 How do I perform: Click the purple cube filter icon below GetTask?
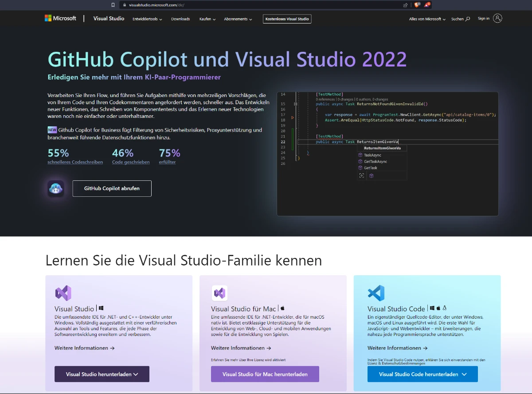coord(372,176)
